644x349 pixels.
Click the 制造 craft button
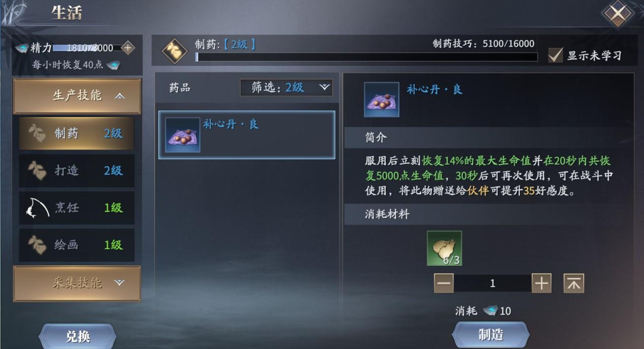[x=491, y=335]
